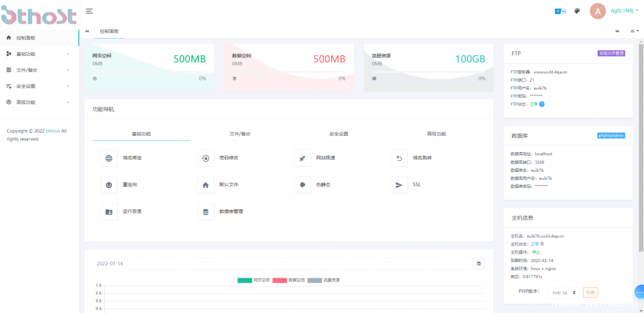
Task: Open 数据库管理 database icon
Action: pos(205,211)
